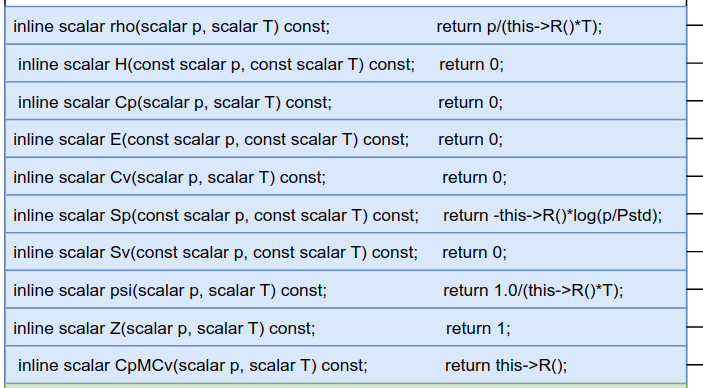Screen dimensions: 703x388
Task: Select the inline scalar Sp declaration
Action: tap(216, 216)
